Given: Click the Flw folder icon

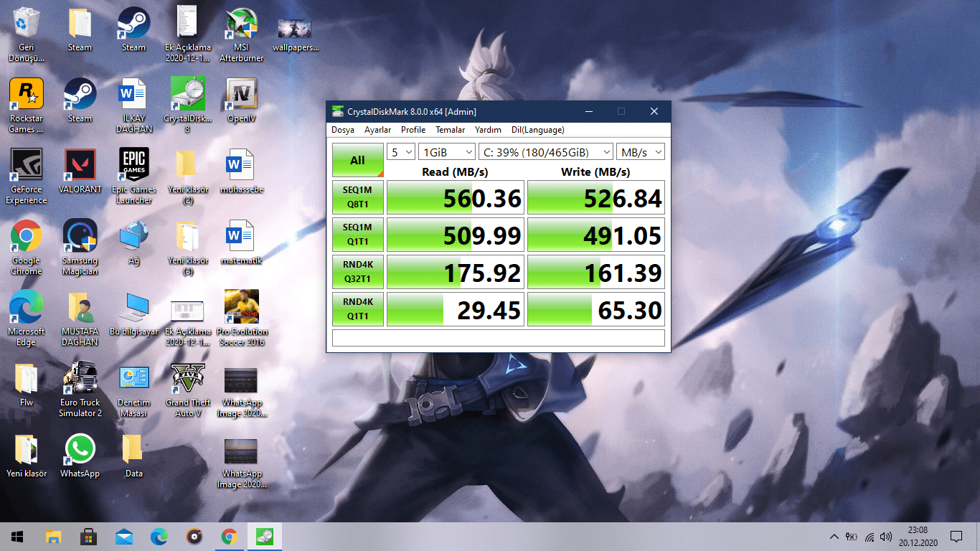Looking at the screenshot, I should click(27, 385).
